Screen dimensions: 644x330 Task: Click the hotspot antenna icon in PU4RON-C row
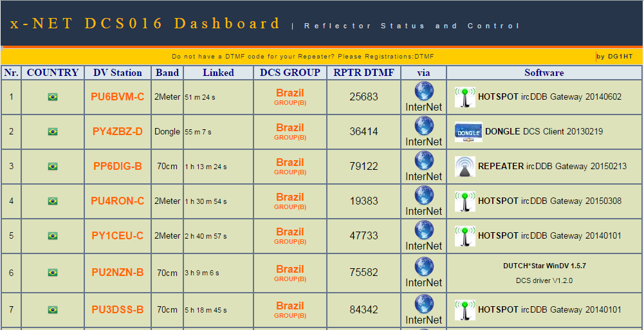(x=465, y=201)
